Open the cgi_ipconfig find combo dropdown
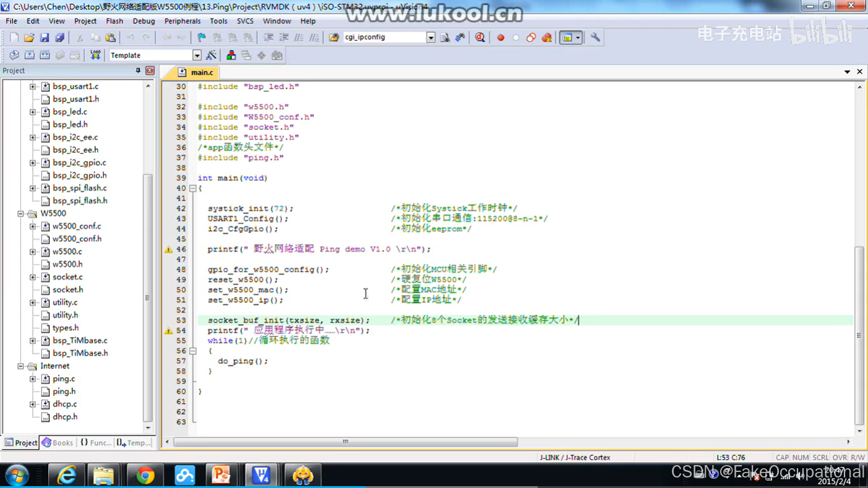 [431, 38]
